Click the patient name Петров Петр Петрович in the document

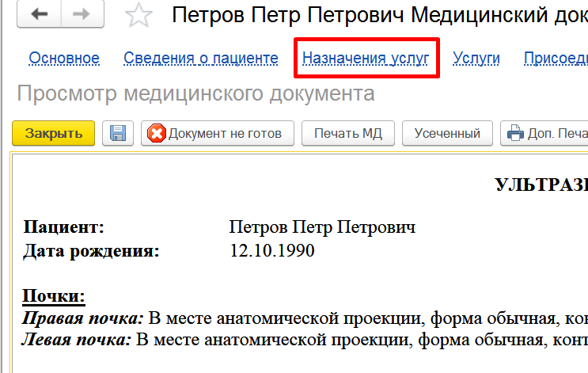[x=322, y=228]
